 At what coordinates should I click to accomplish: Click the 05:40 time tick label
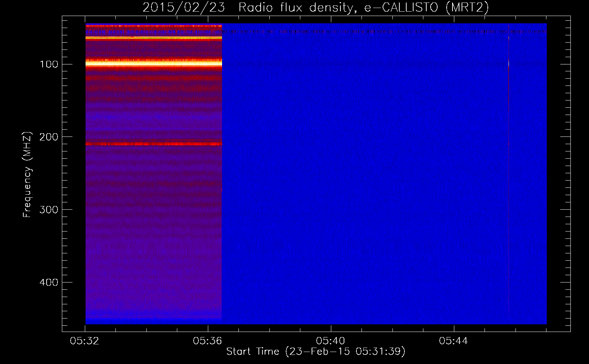(x=331, y=341)
